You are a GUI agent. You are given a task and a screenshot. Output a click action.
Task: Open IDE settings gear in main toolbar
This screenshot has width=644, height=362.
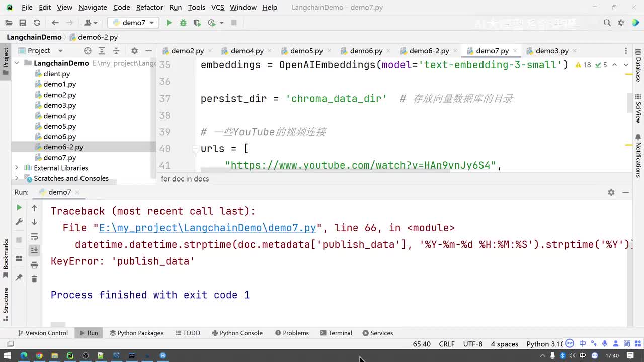621,23
